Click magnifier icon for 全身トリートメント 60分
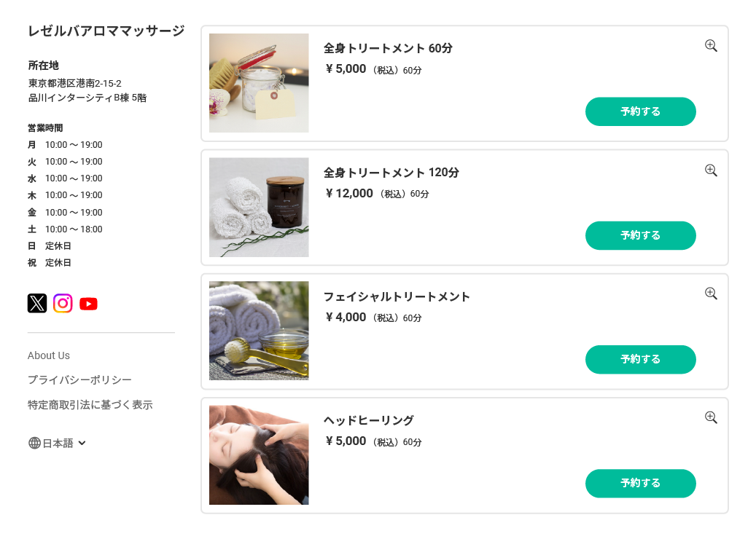Image resolution: width=756 pixels, height=539 pixels. pos(711,46)
